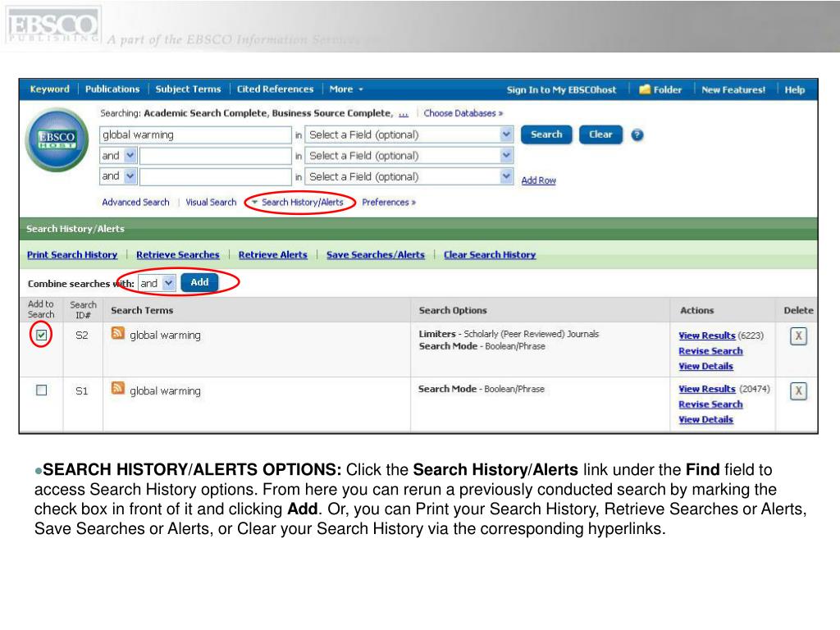Image resolution: width=840 pixels, height=630 pixels.
Task: Click the 'Search Terms' column header
Action: point(142,310)
